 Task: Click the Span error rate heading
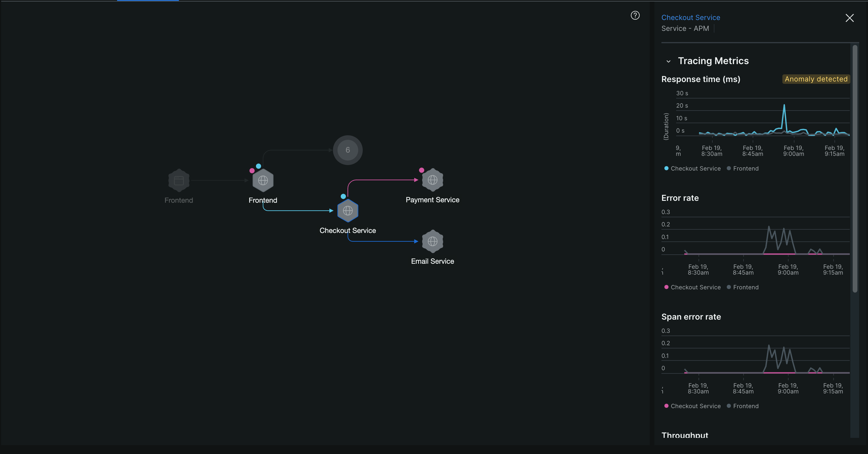pos(691,317)
